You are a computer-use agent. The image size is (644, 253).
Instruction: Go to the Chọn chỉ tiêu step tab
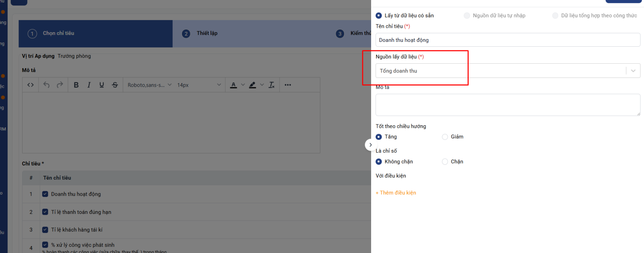point(58,33)
